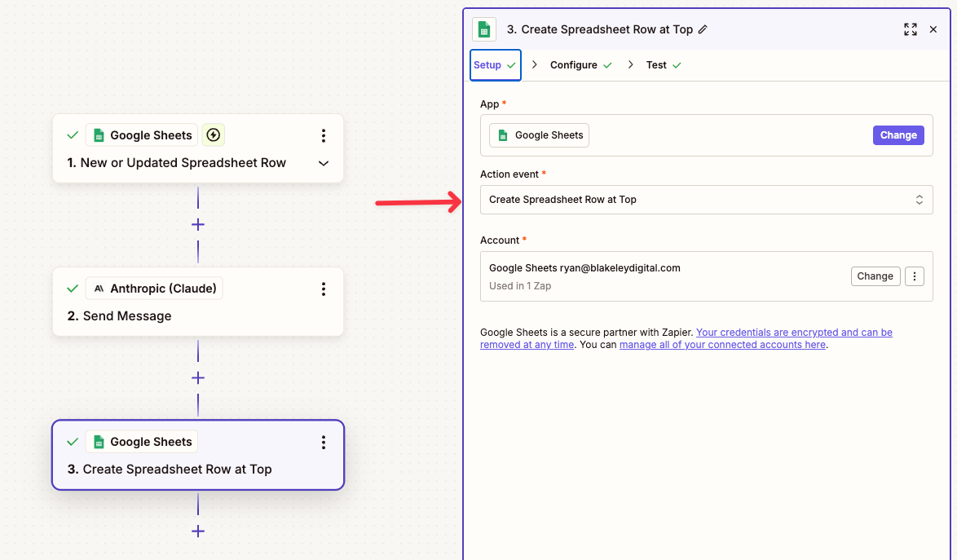Screen dimensions: 957x560
Task: Open three-dot menu for Anthropic step
Action: tap(324, 289)
